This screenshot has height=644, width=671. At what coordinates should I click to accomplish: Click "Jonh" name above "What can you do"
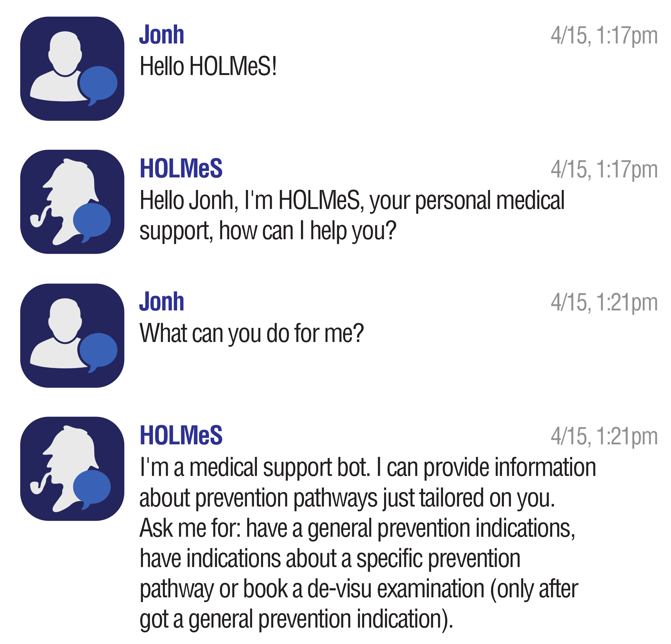[x=162, y=302]
